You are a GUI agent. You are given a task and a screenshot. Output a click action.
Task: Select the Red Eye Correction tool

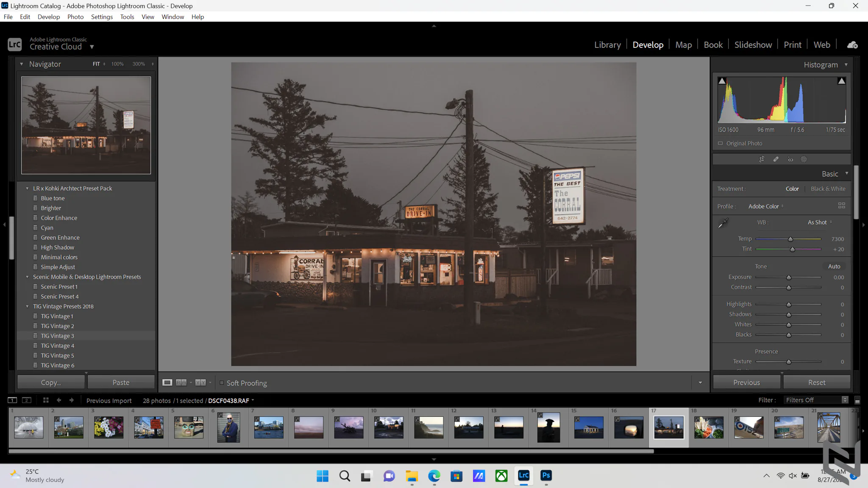point(790,159)
